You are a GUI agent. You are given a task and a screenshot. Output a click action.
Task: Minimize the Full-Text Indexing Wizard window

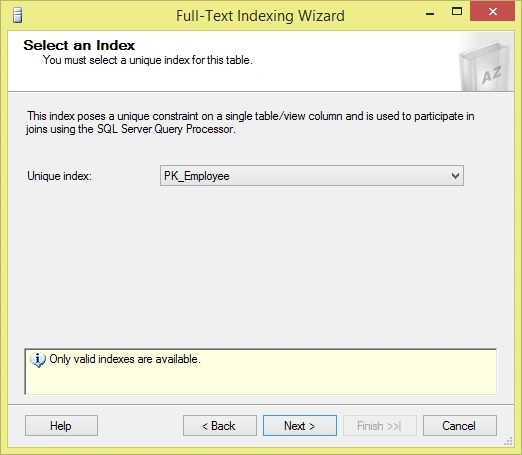(430, 13)
